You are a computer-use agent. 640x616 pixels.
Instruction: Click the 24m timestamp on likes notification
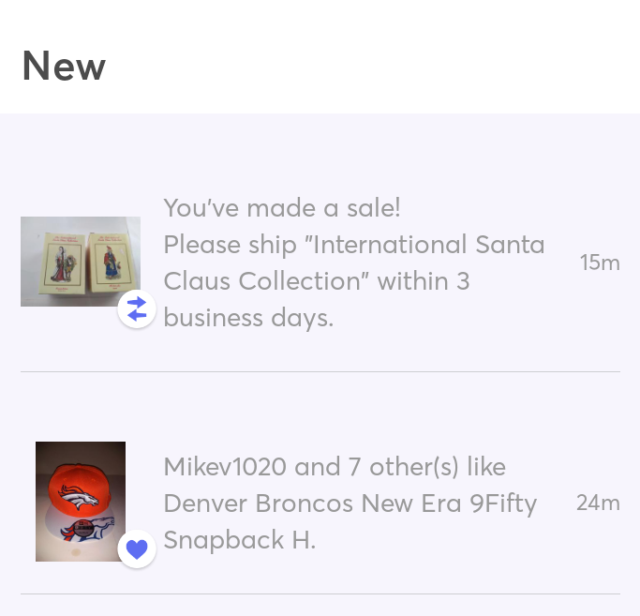point(598,502)
